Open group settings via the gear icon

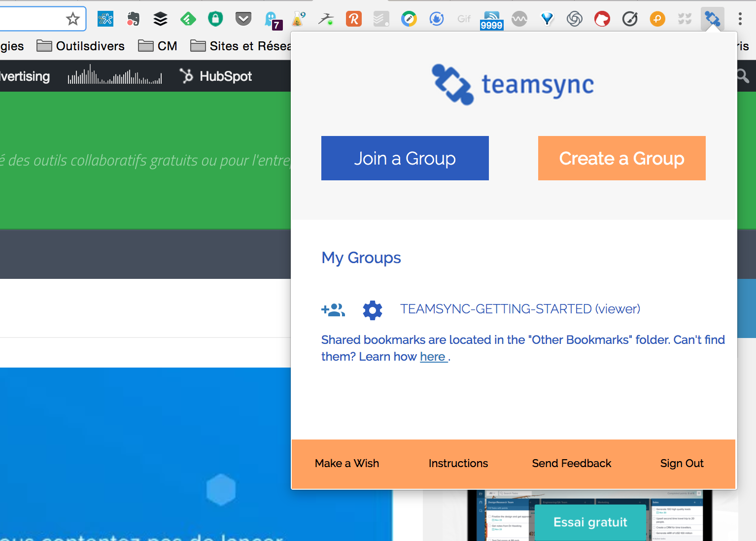[373, 310]
